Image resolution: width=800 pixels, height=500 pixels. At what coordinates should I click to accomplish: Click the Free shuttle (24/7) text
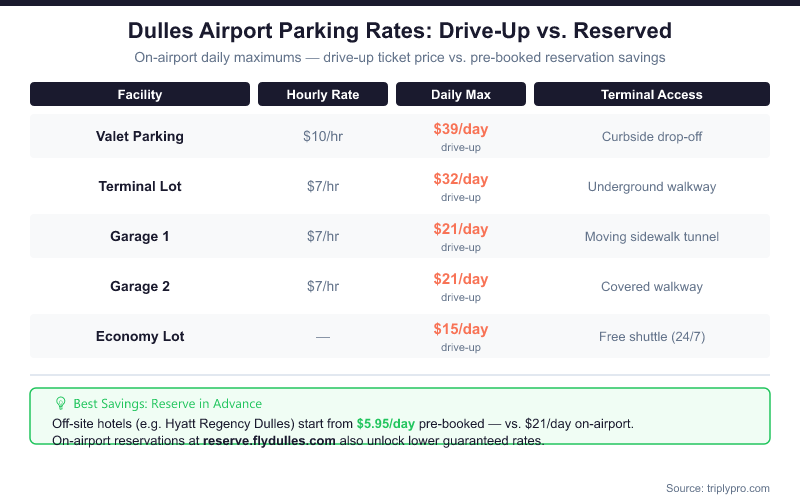652,336
